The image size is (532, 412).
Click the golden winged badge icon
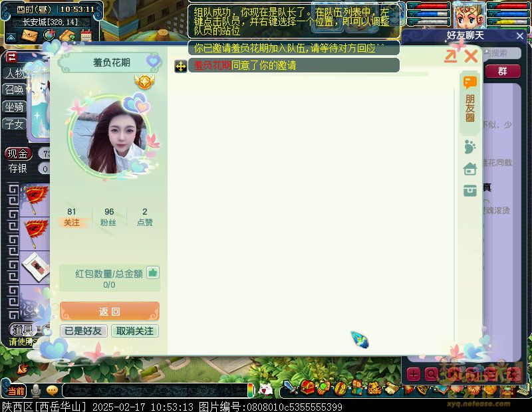(144, 81)
